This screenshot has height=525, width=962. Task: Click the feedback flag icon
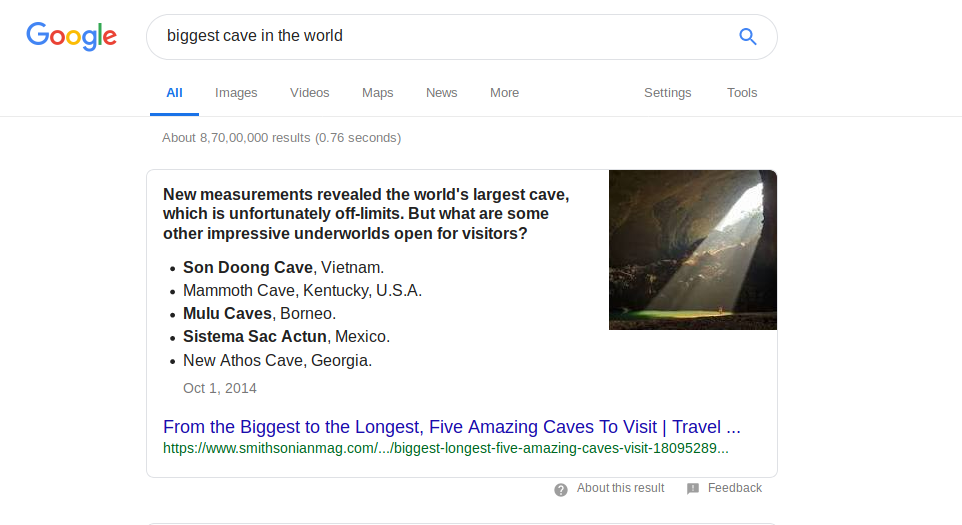pos(693,489)
